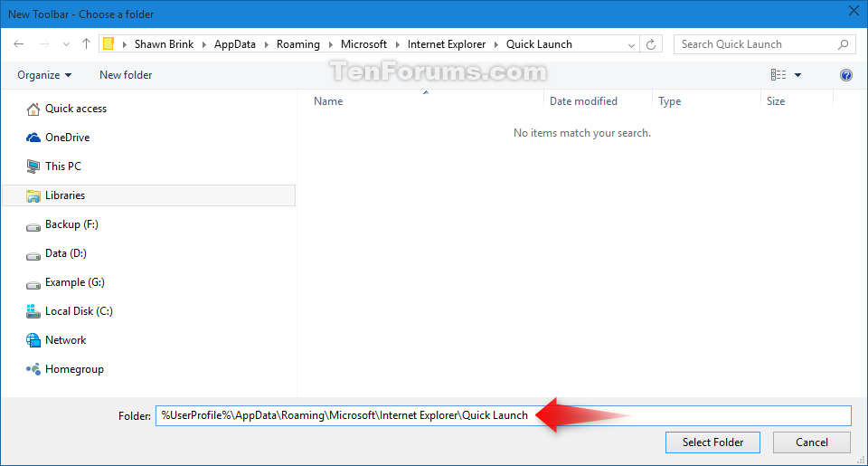Select Shawn Brink in the breadcrumb path
868x466 pixels.
click(164, 44)
